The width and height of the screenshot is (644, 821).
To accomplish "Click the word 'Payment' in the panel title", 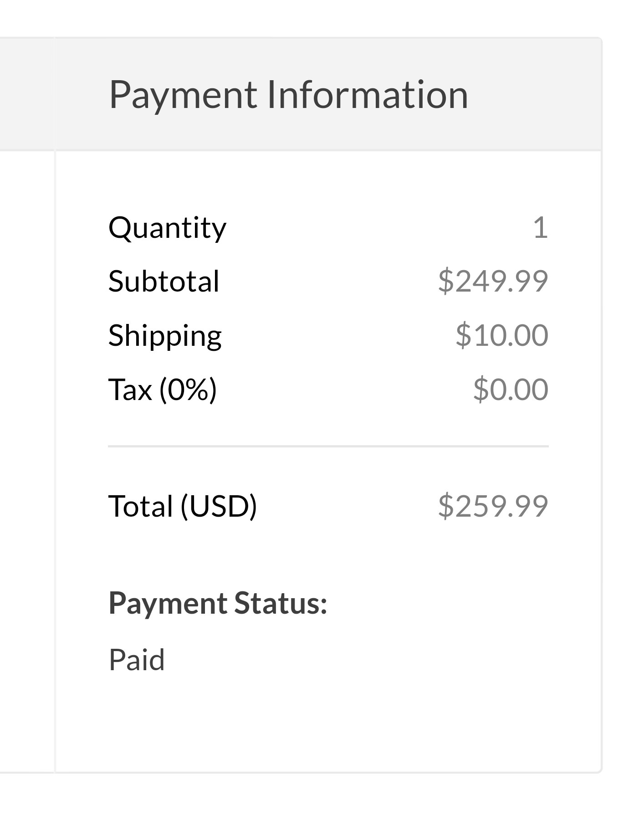I will point(184,95).
